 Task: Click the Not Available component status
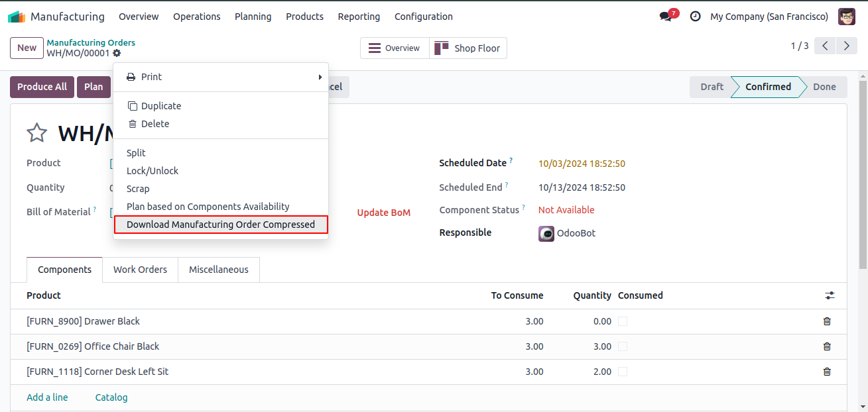[x=566, y=210]
